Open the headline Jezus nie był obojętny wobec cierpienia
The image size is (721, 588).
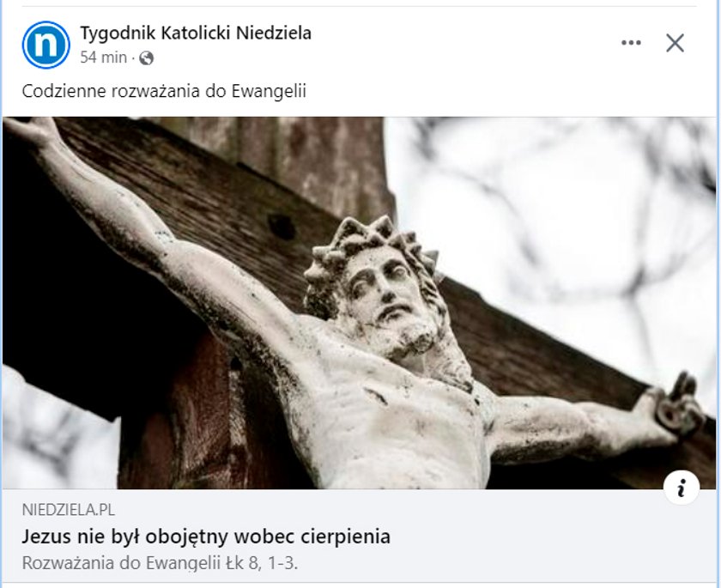(206, 536)
